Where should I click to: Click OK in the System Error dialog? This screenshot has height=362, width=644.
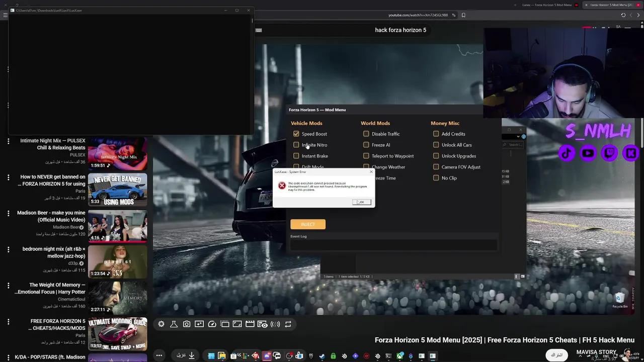362,202
